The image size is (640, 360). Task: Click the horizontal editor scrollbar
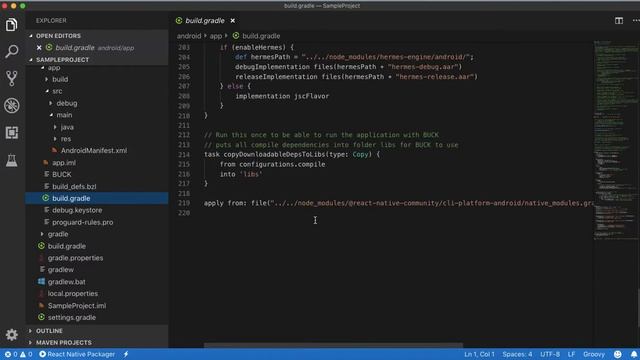click(x=333, y=345)
